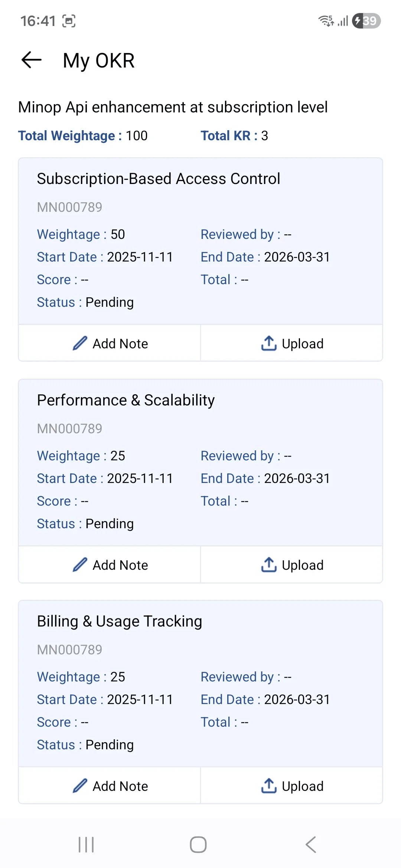This screenshot has width=401, height=868.
Task: Add Note for Billing & Usage Tracking
Action: [120, 786]
